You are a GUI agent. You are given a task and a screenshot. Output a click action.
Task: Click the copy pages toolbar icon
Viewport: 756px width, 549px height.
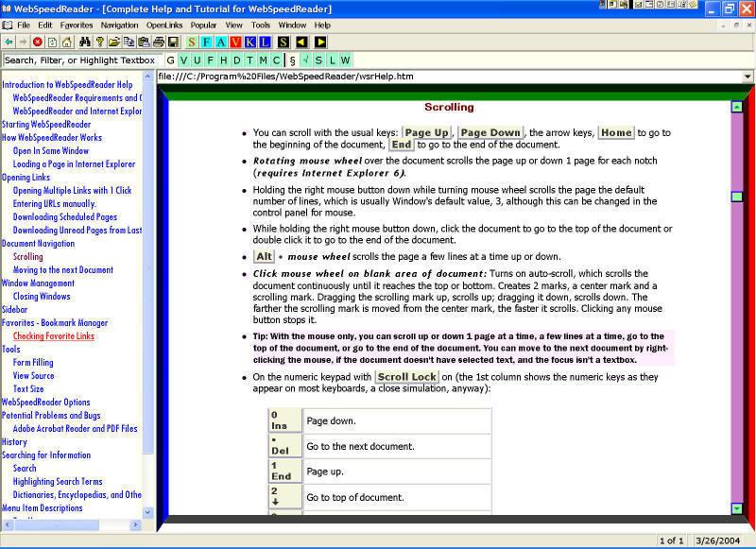129,43
